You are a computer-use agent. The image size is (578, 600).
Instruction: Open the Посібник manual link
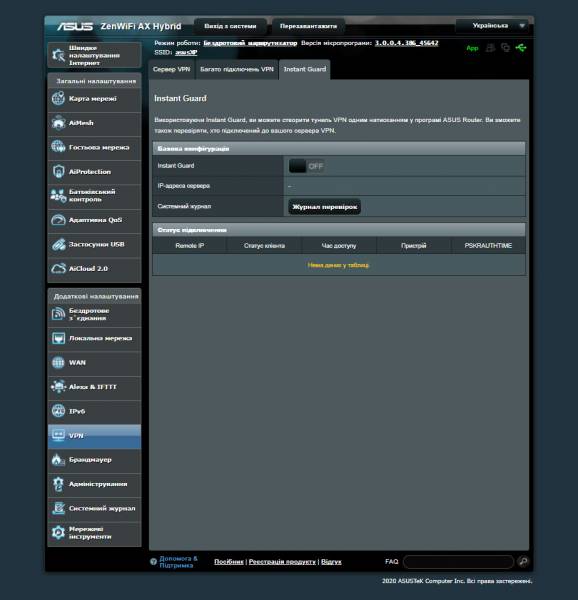pos(229,562)
